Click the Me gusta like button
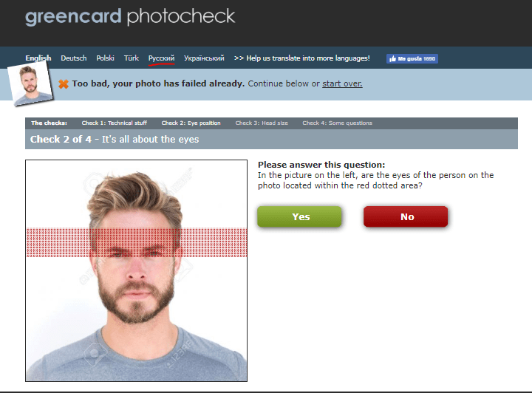Screen dimensions: 532x393 pyautogui.click(x=412, y=58)
